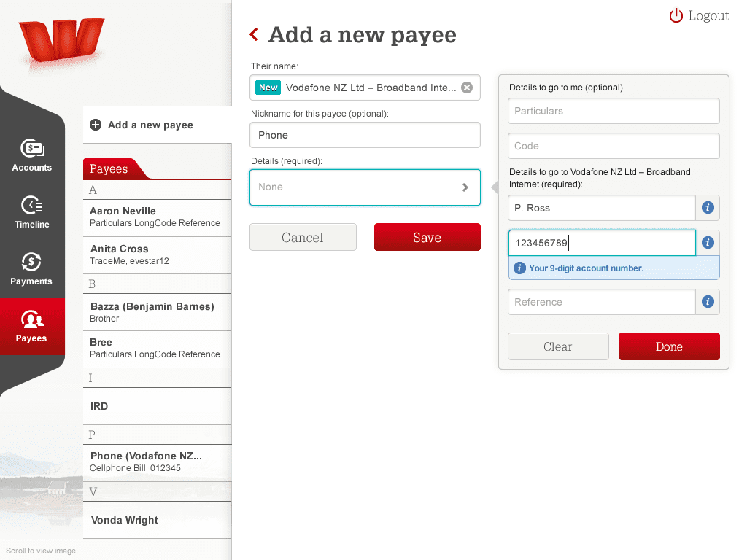Click the letter P section header
Image resolution: width=747 pixels, height=560 pixels.
pos(158,435)
